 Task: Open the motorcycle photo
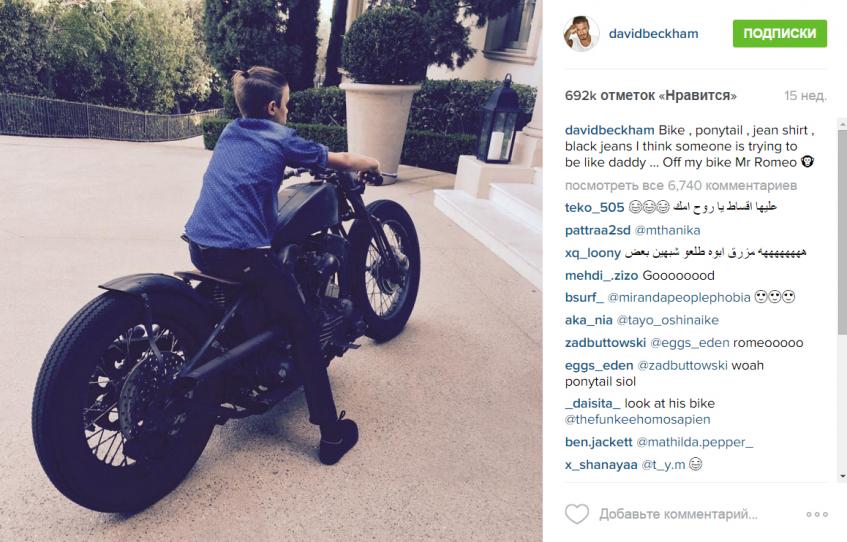[271, 271]
